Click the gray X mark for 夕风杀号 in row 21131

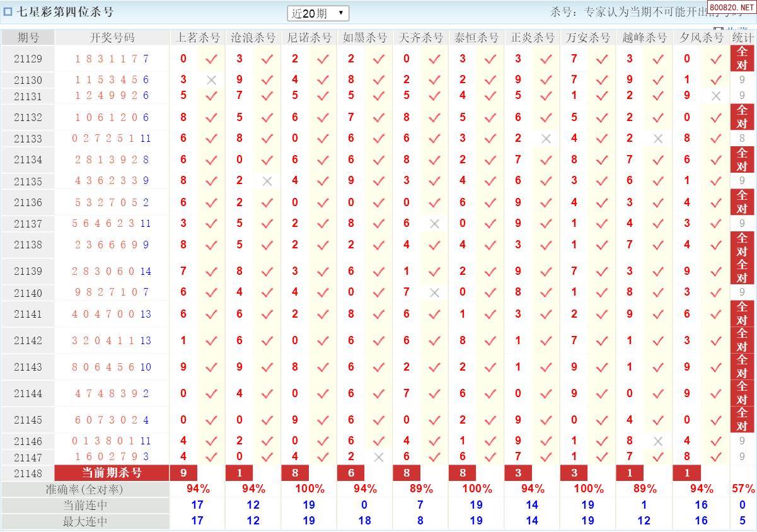[x=715, y=96]
